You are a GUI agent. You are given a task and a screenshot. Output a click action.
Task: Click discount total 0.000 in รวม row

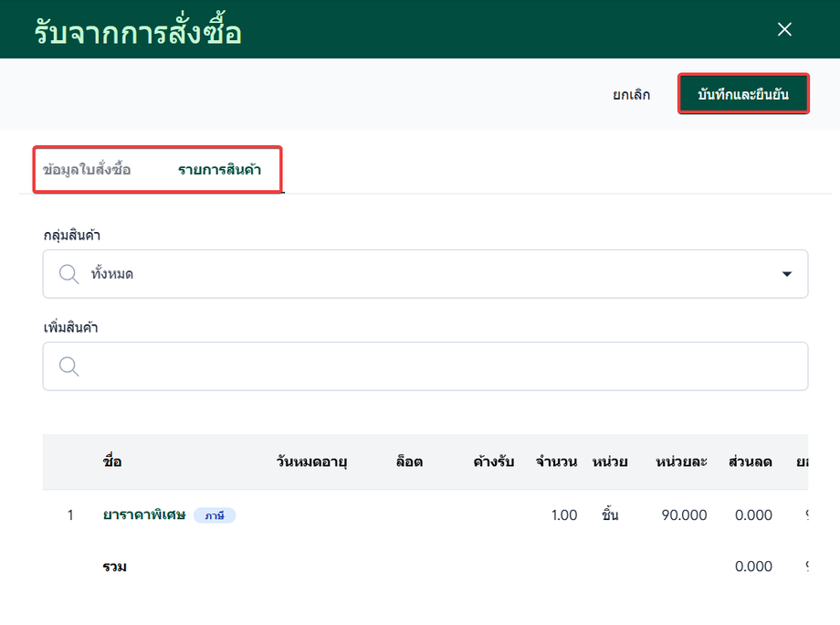[753, 566]
